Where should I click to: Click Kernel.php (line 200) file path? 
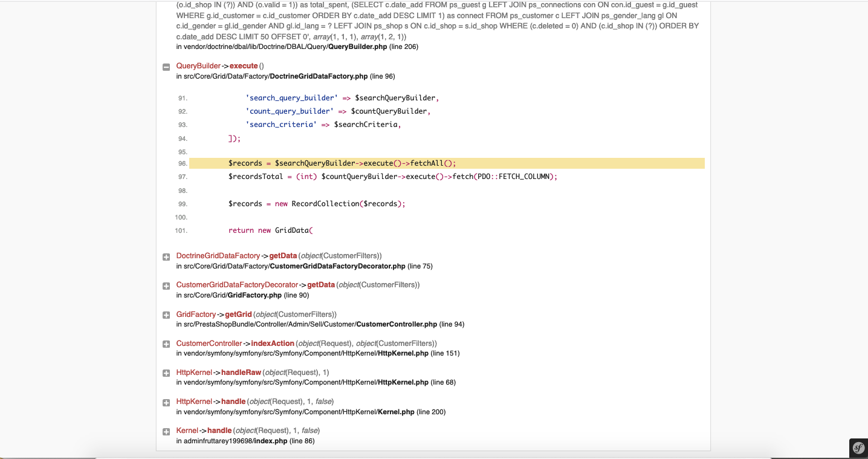click(311, 412)
